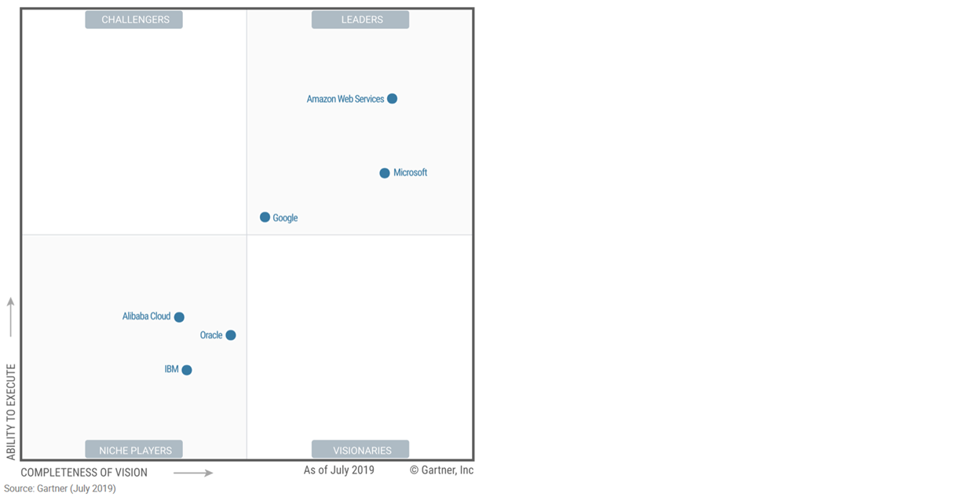Image resolution: width=980 pixels, height=497 pixels.
Task: Click the Microsoft dot in Leaders quadrant
Action: pos(385,174)
